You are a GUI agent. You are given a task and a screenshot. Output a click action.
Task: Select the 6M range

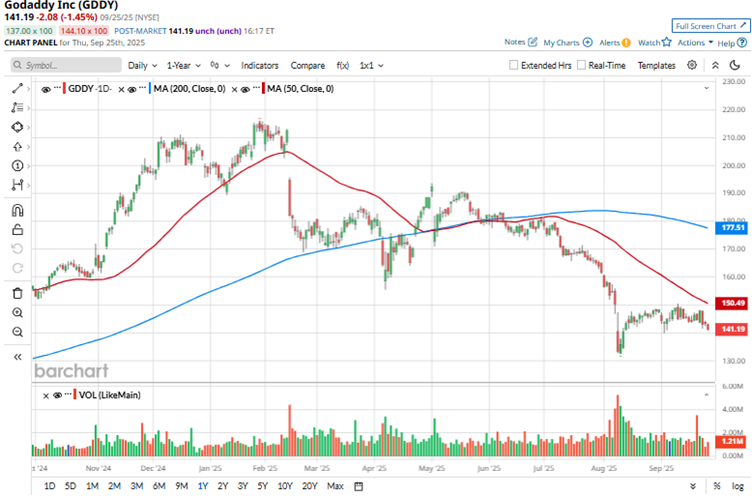(159, 486)
